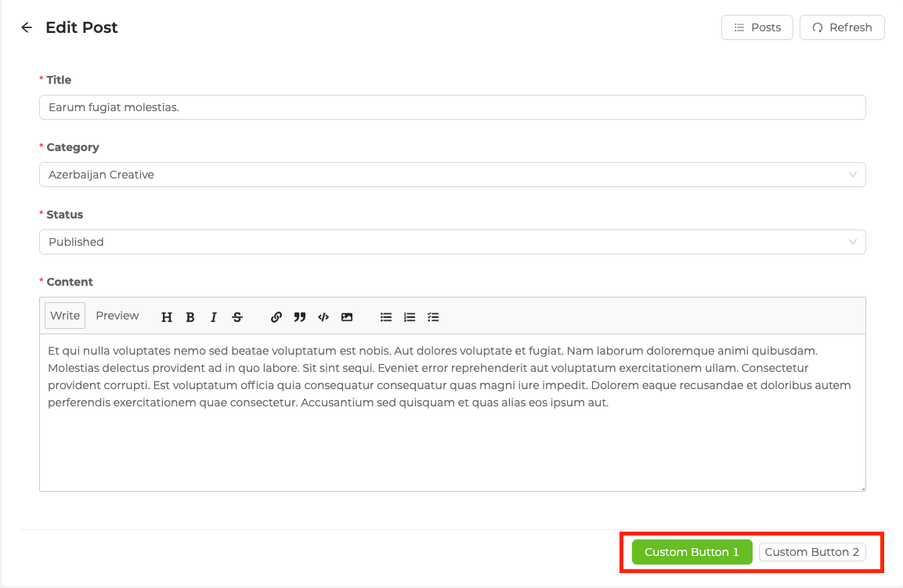Create an unordered bullet list

(x=385, y=316)
